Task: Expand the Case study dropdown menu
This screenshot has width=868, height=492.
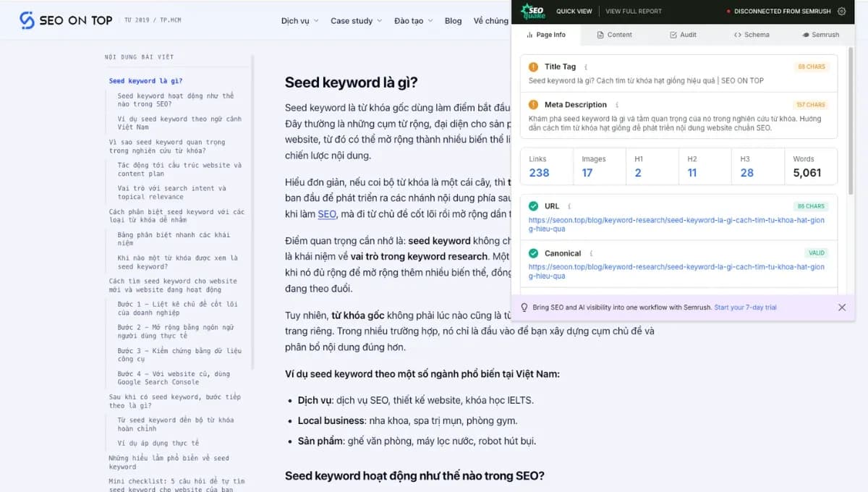Action: [356, 21]
